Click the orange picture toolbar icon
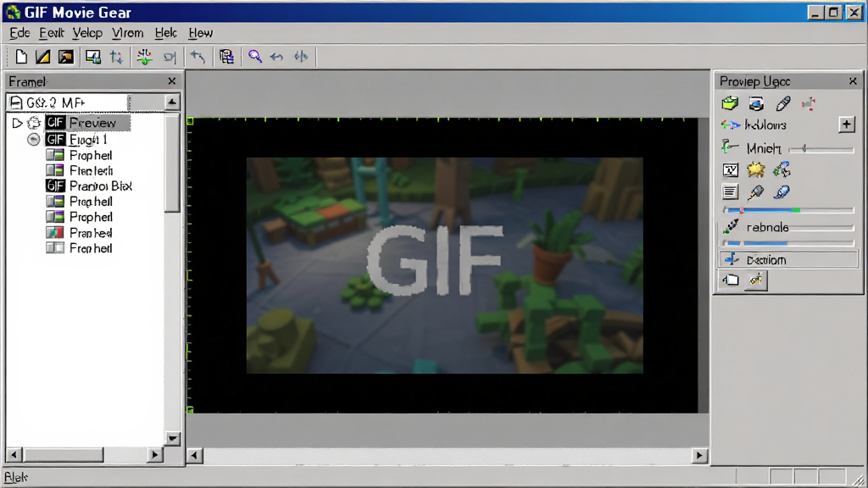 click(66, 57)
